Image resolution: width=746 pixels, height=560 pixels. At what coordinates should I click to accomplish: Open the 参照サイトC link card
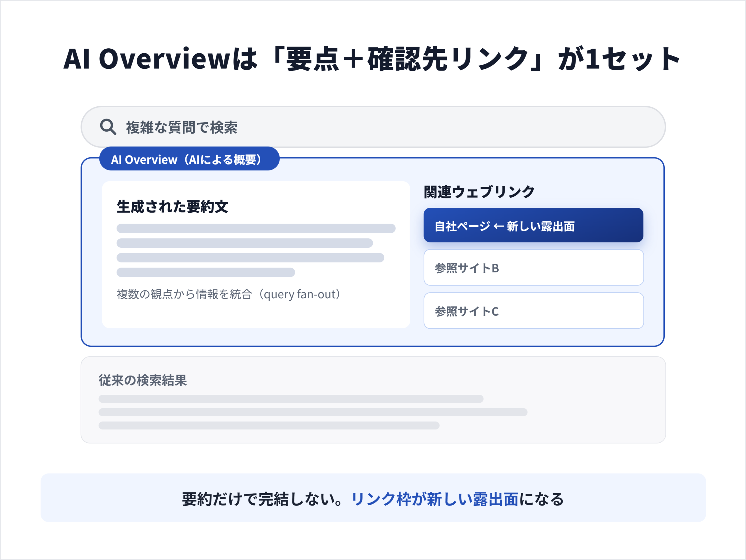534,311
